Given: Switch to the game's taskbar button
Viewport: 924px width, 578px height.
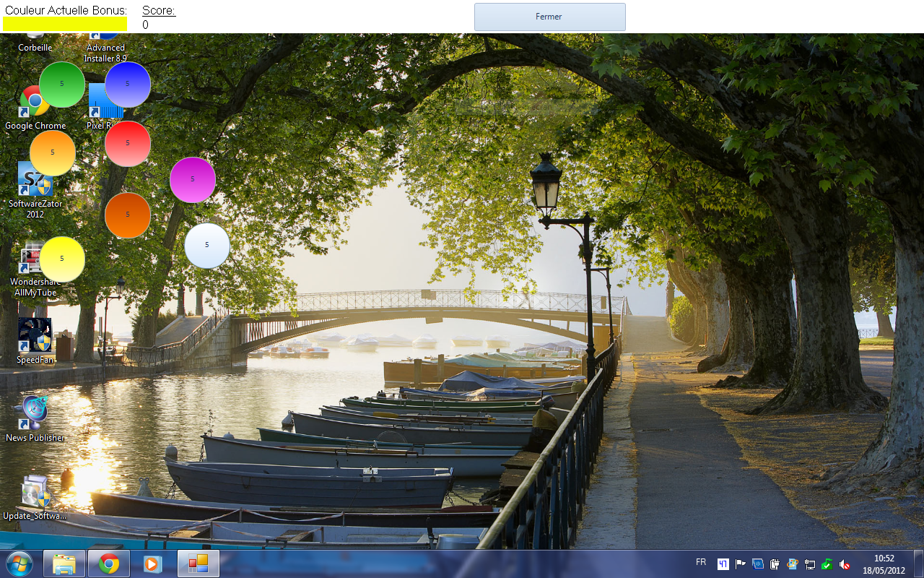Looking at the screenshot, I should 199,564.
